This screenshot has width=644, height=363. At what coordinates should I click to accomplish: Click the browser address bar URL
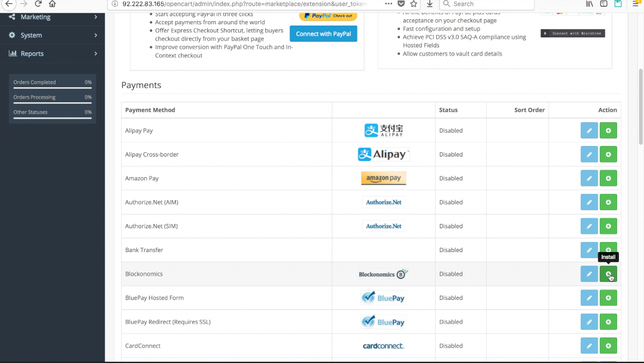(244, 4)
